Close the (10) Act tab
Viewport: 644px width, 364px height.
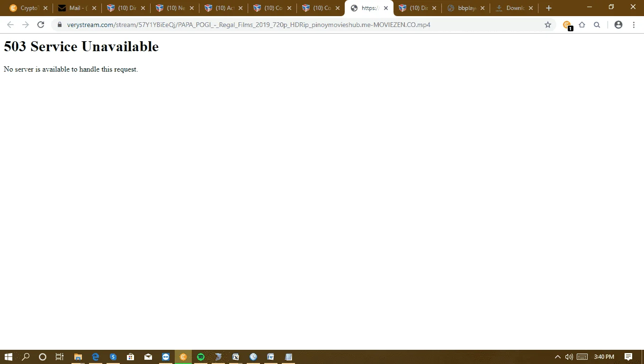click(241, 8)
